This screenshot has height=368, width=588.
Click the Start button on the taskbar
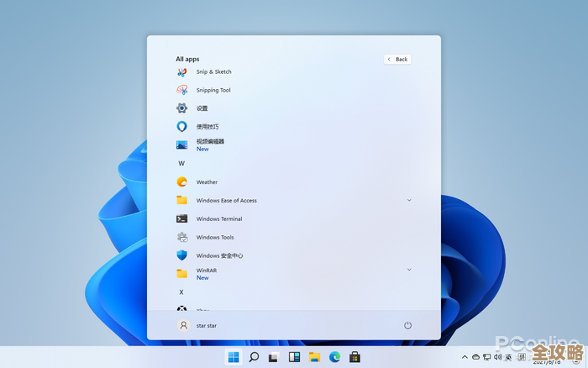(x=234, y=357)
